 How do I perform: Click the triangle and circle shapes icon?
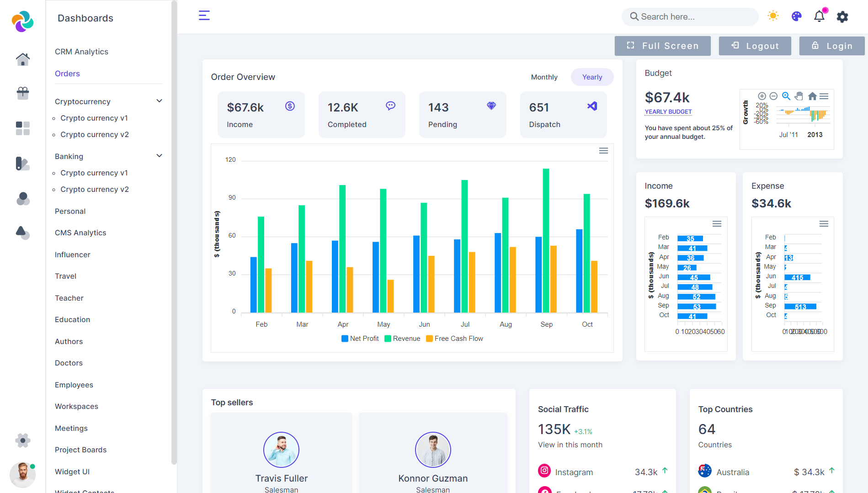point(22,233)
